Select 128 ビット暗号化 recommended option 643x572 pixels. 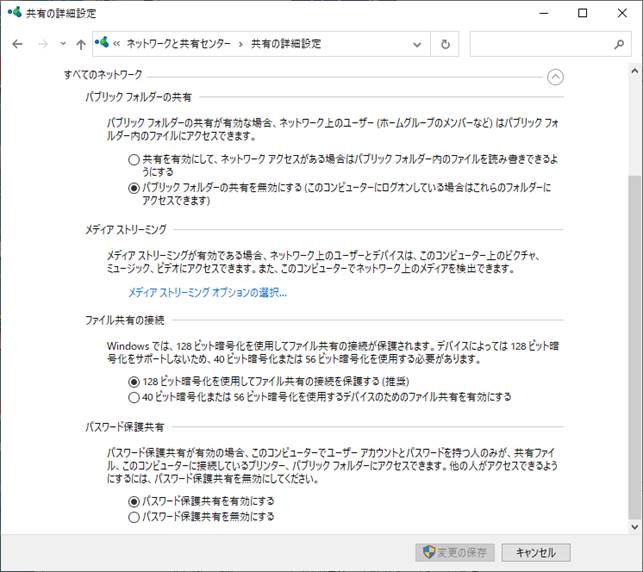tap(134, 382)
